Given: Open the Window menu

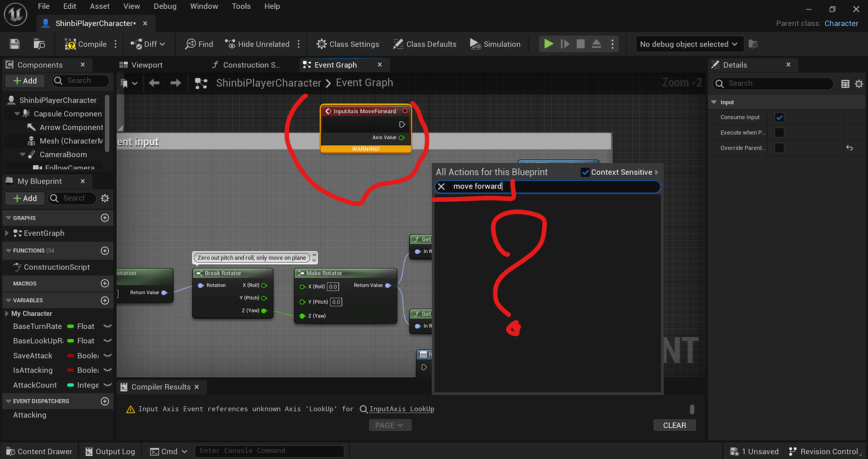Looking at the screenshot, I should [x=204, y=6].
